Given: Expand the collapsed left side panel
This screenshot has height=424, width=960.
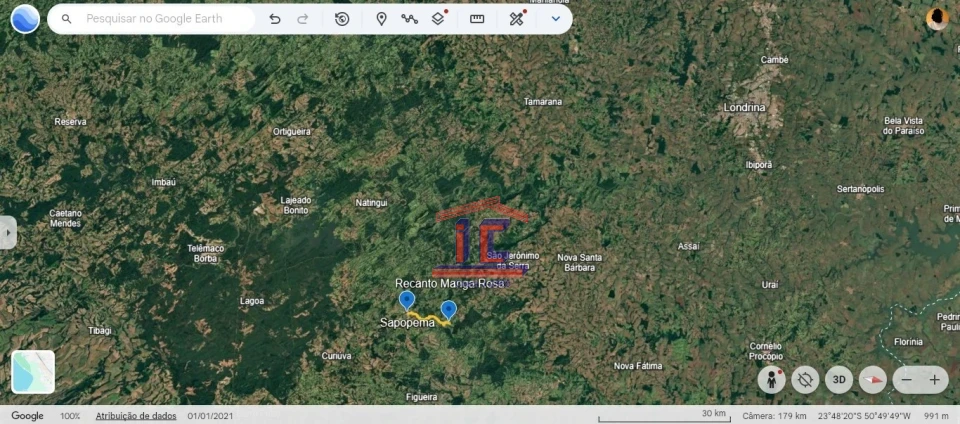Looking at the screenshot, I should (8, 232).
